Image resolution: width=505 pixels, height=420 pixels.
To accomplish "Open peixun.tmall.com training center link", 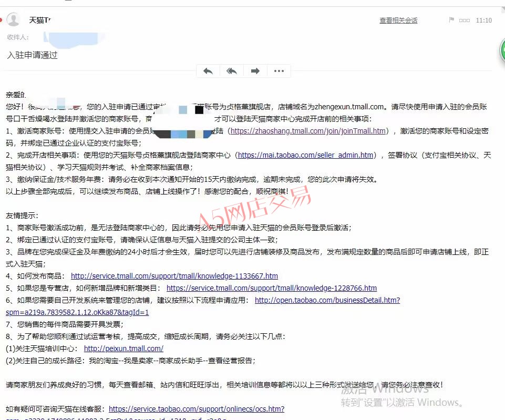I will coord(123,349).
